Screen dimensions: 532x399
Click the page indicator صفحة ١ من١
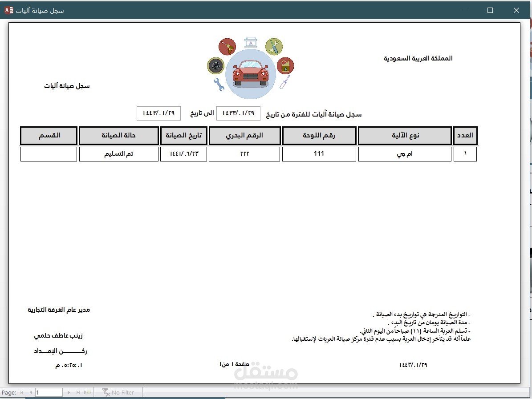(x=235, y=364)
